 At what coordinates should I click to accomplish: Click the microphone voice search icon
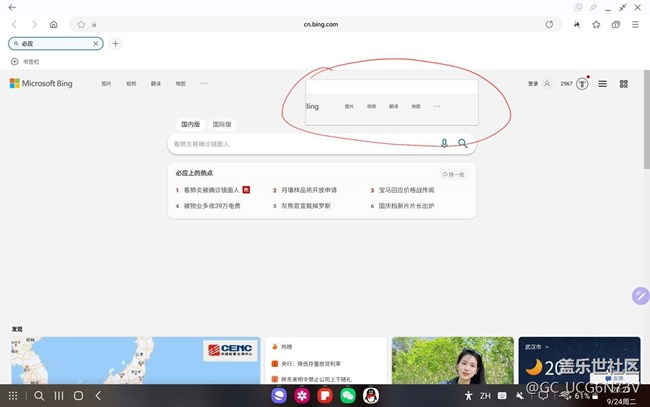tap(444, 144)
